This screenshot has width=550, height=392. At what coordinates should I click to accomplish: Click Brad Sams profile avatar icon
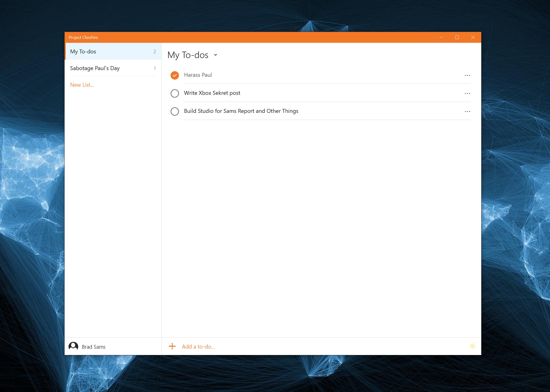[x=73, y=346]
